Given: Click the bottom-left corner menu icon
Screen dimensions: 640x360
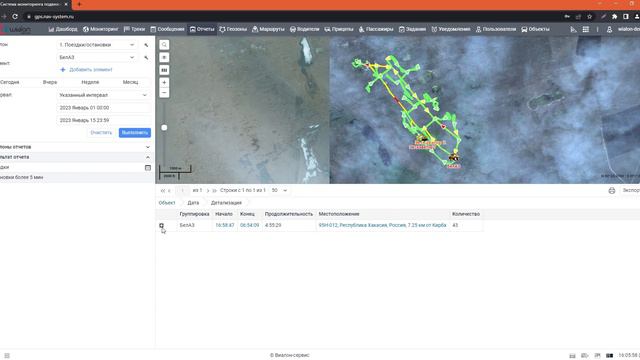Looking at the screenshot, I should [7, 356].
